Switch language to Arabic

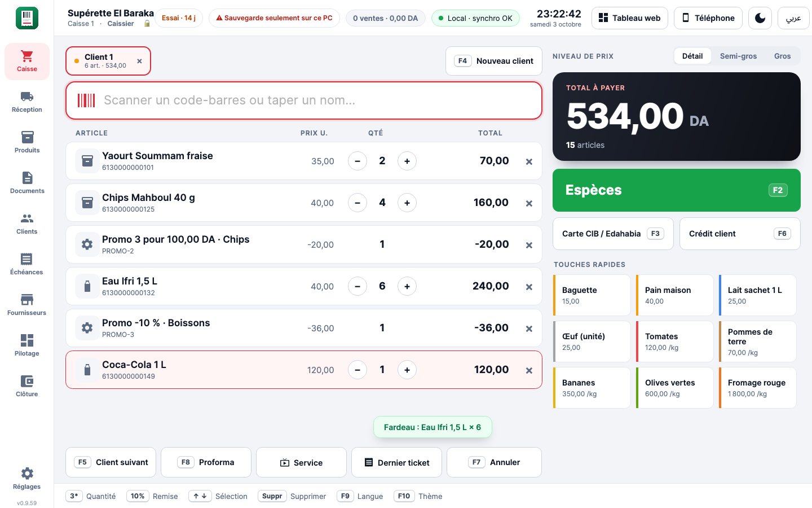coord(793,18)
